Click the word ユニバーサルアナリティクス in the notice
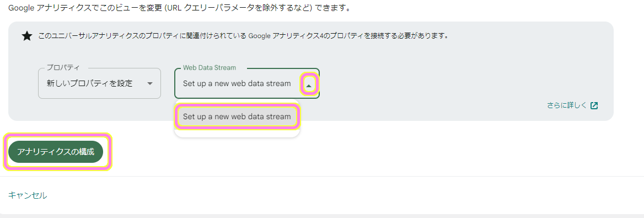The image size is (644, 218). point(95,36)
